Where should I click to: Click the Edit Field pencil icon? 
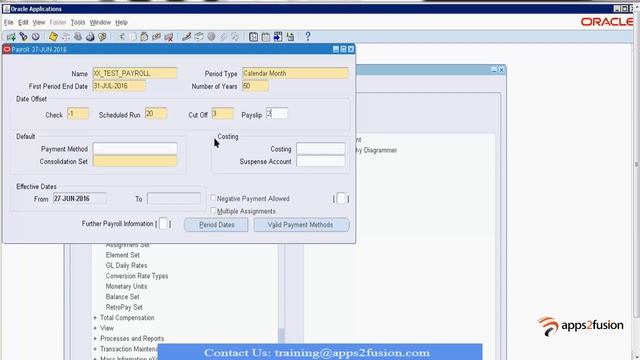pos(187,37)
